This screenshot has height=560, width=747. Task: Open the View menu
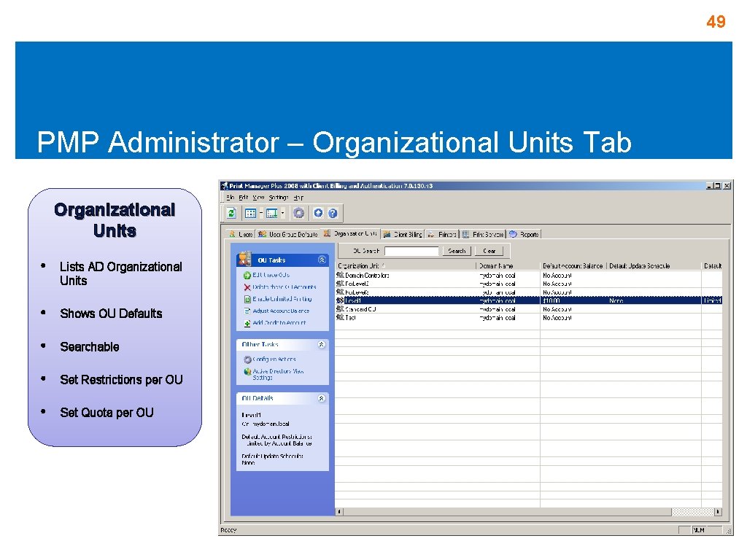258,197
